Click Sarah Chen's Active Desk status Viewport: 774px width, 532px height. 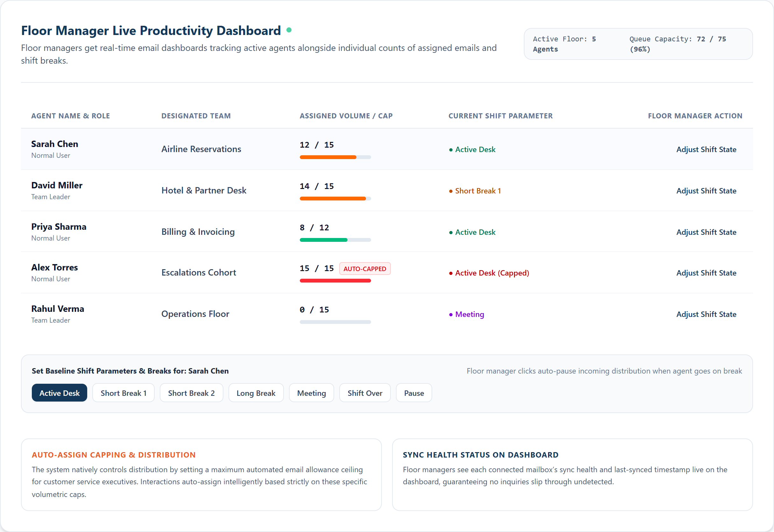472,149
